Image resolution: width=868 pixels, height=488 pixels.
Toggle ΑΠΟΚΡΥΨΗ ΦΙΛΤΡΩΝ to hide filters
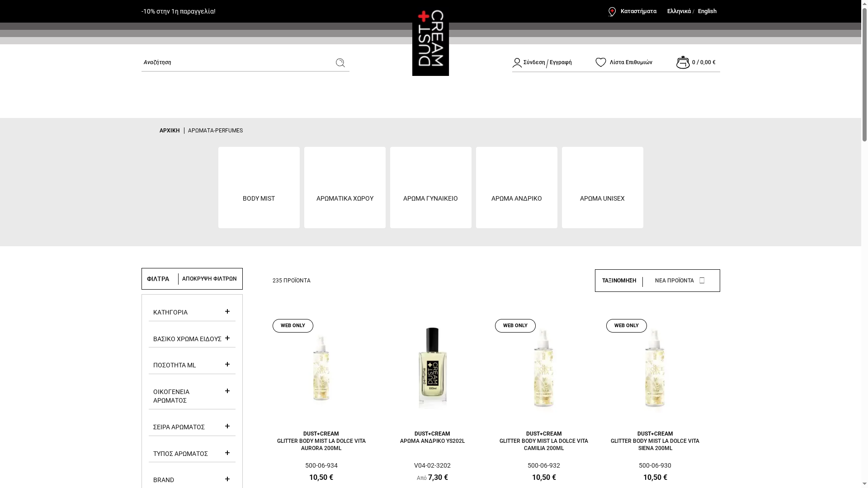[x=209, y=279]
